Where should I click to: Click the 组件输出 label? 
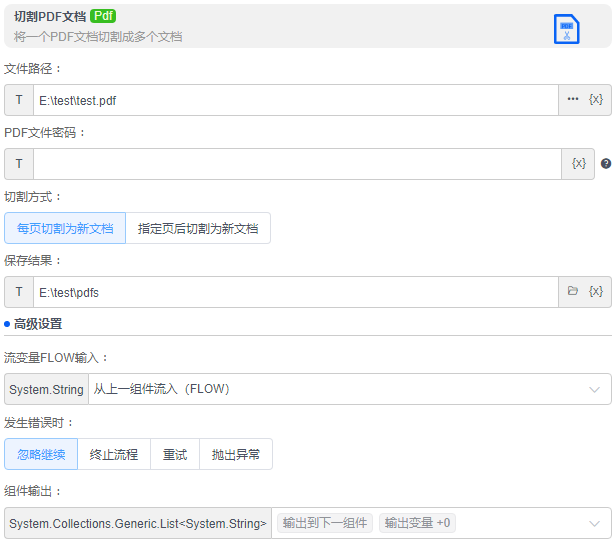(x=33, y=491)
